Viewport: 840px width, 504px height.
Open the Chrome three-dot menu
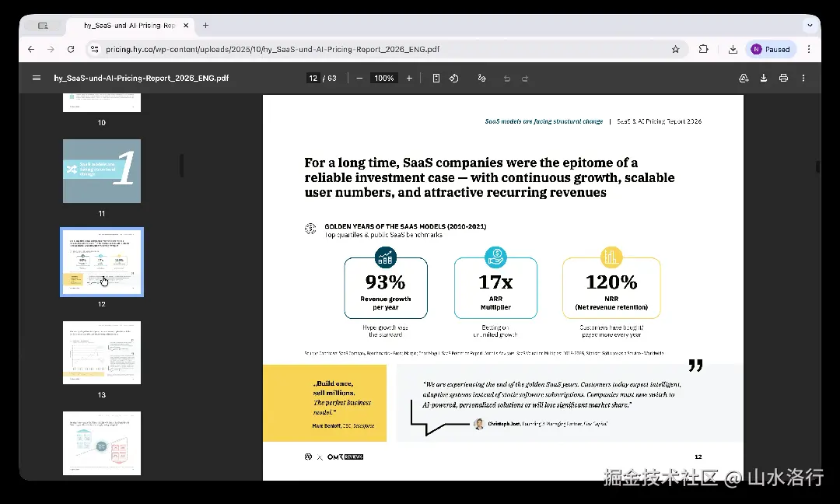(809, 49)
